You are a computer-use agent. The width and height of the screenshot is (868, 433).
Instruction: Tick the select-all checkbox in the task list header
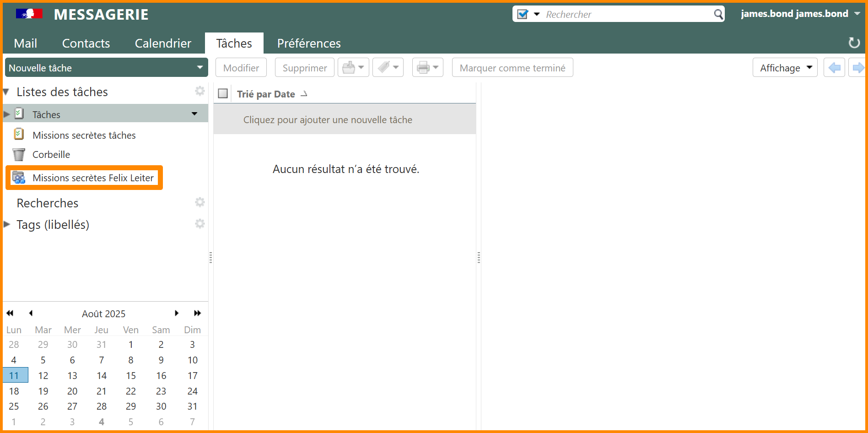coord(223,94)
